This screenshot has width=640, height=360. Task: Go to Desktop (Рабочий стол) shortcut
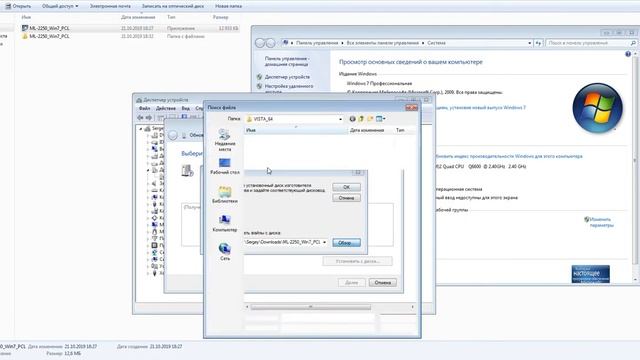224,167
